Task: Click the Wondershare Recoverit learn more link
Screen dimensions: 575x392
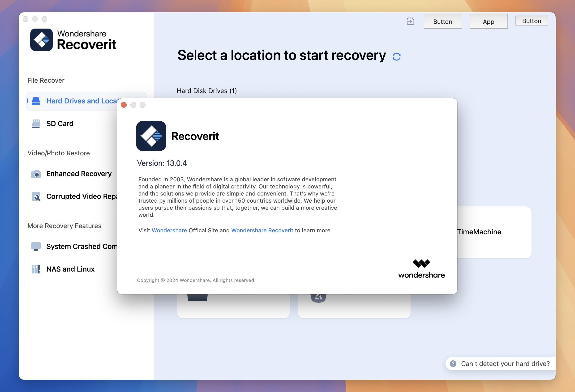Action: point(263,230)
